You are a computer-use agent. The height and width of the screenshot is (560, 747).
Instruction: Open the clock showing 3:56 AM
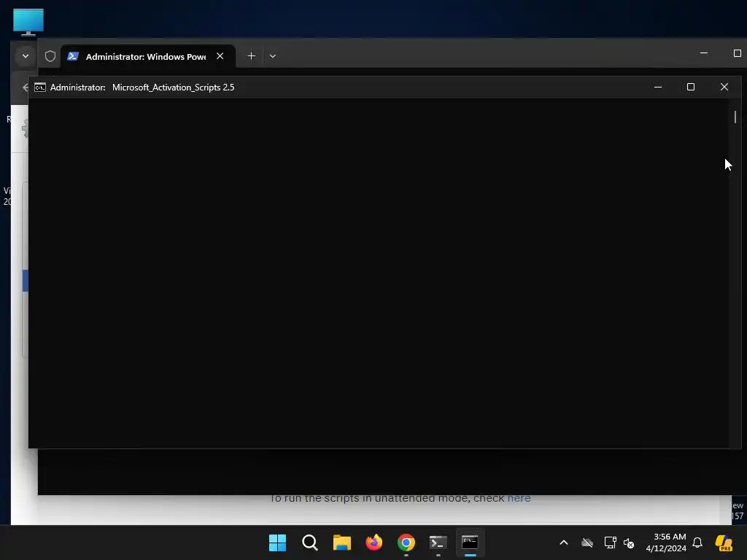tap(666, 542)
